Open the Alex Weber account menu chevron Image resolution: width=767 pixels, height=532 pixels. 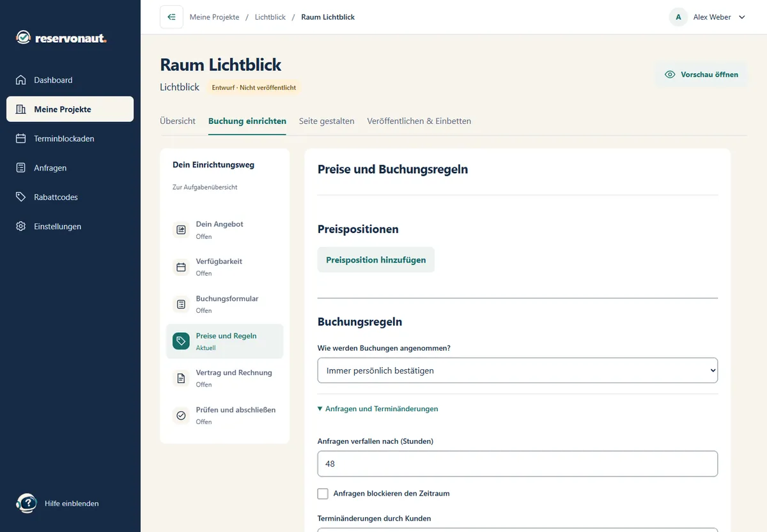742,17
